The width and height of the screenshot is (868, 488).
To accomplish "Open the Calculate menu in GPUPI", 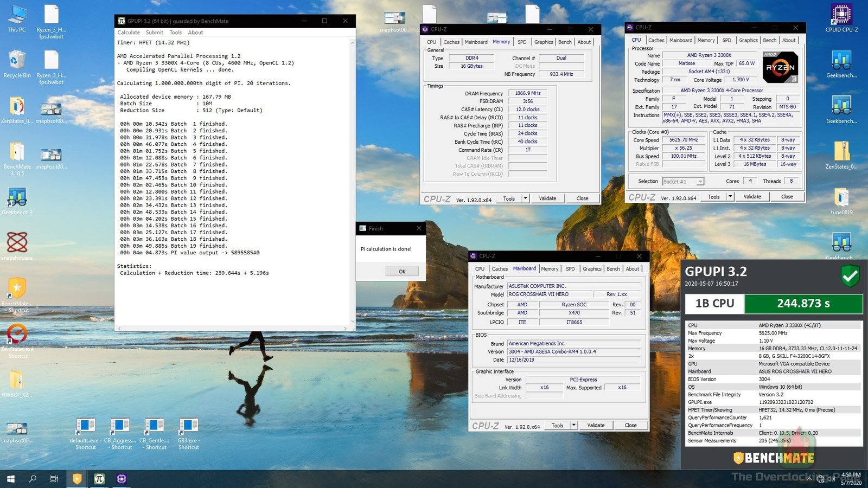I will click(129, 33).
